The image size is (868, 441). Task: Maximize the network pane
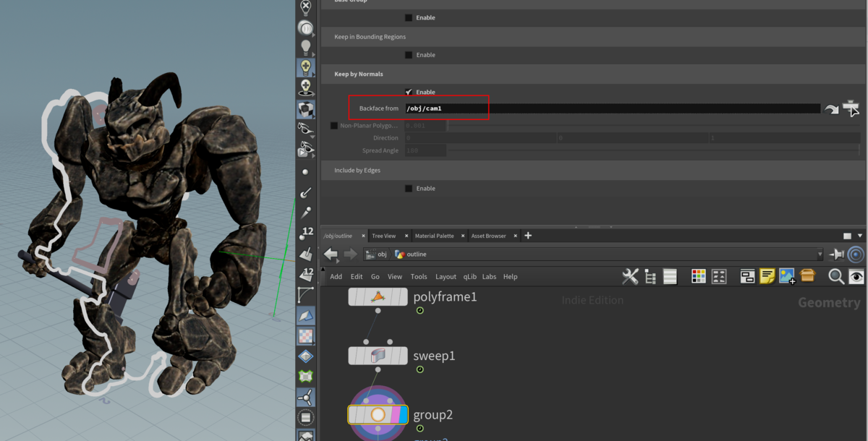click(848, 236)
